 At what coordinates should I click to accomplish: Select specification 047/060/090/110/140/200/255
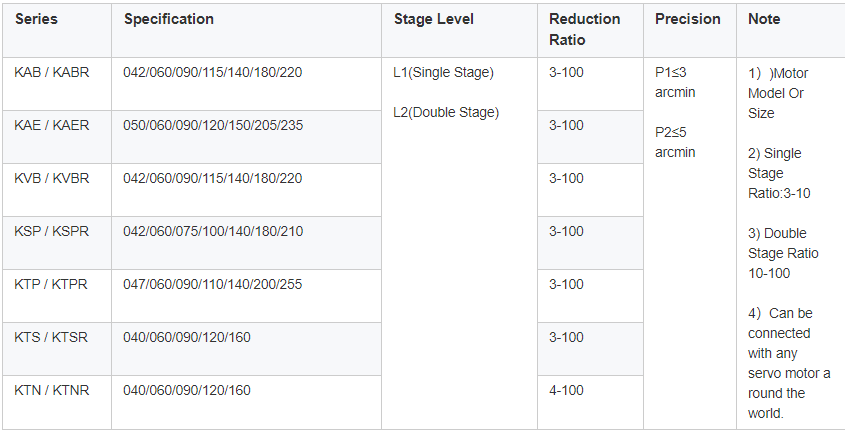click(212, 284)
